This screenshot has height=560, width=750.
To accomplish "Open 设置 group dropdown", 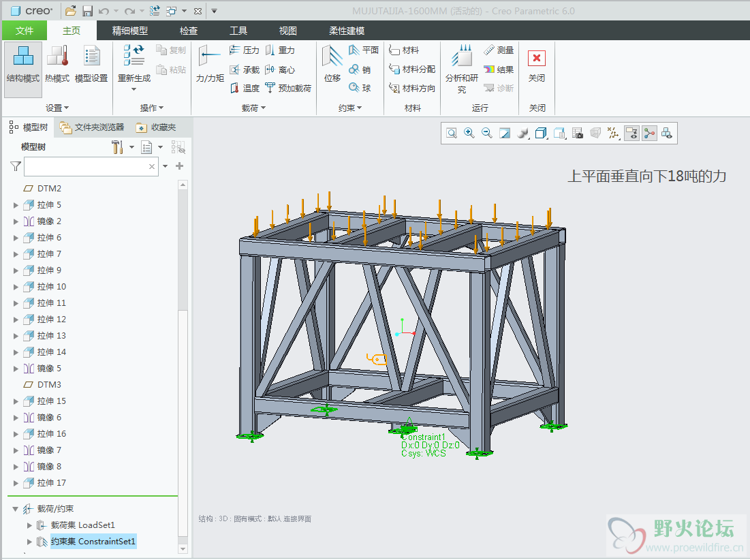I will [x=57, y=108].
